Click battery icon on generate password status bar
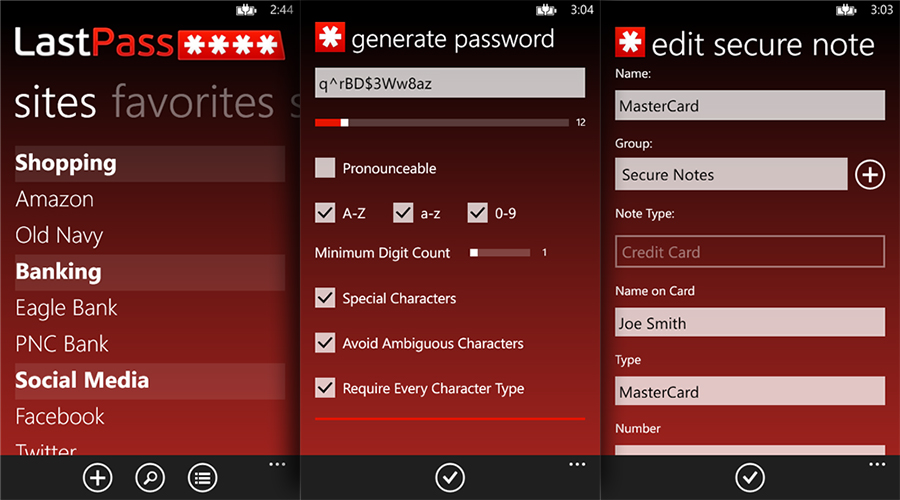The width and height of the screenshot is (900, 500). pyautogui.click(x=546, y=10)
